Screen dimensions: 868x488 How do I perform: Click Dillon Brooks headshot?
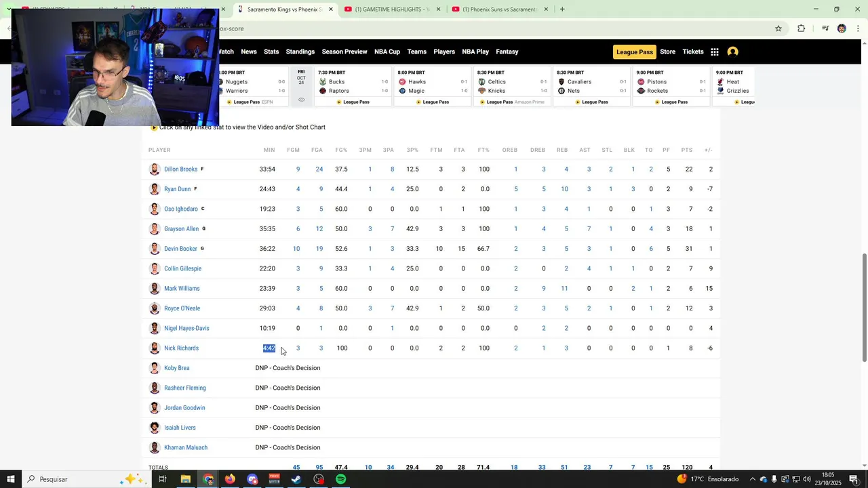click(x=155, y=169)
